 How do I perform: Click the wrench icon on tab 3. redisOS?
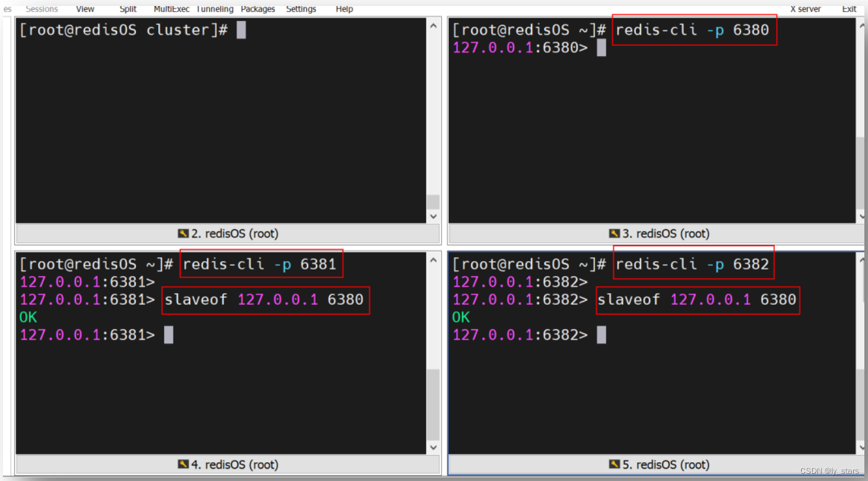coord(614,234)
